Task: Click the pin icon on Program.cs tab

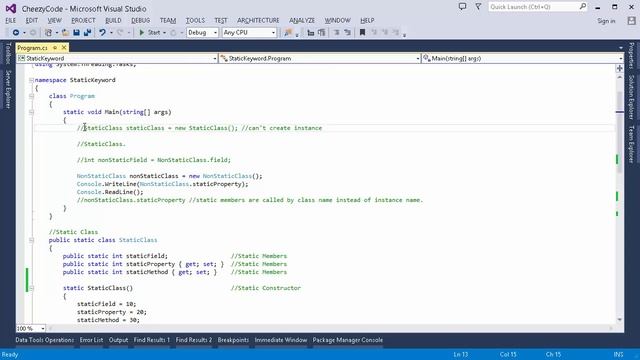Action: (x=55, y=48)
